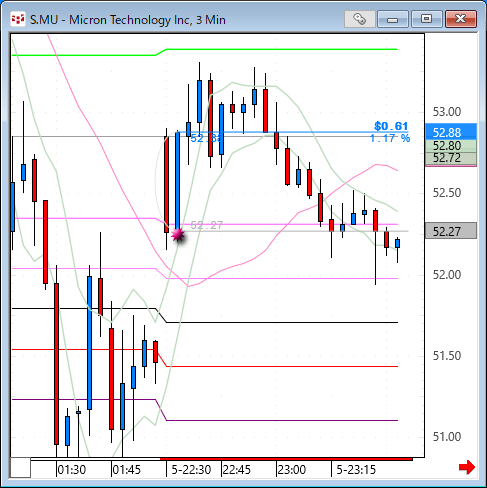Click the link chain icon button
This screenshot has height=488, width=487.
pos(360,19)
